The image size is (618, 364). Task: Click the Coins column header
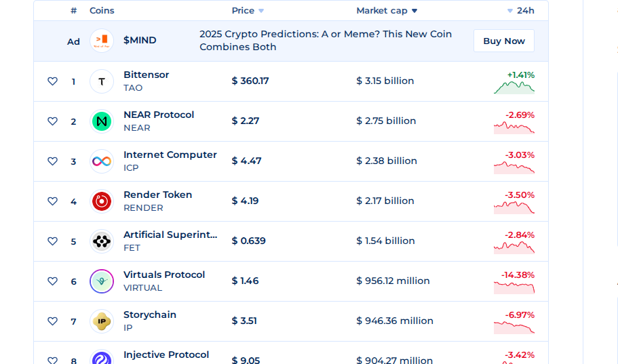pos(102,11)
